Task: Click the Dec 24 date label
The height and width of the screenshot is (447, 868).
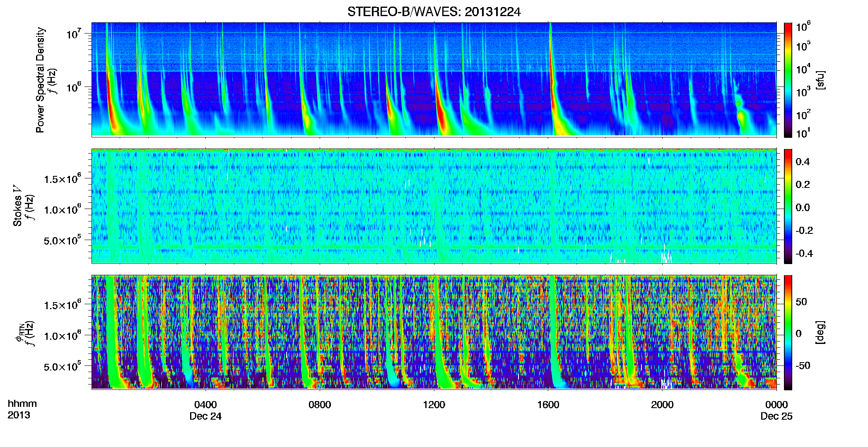Action: pyautogui.click(x=205, y=416)
